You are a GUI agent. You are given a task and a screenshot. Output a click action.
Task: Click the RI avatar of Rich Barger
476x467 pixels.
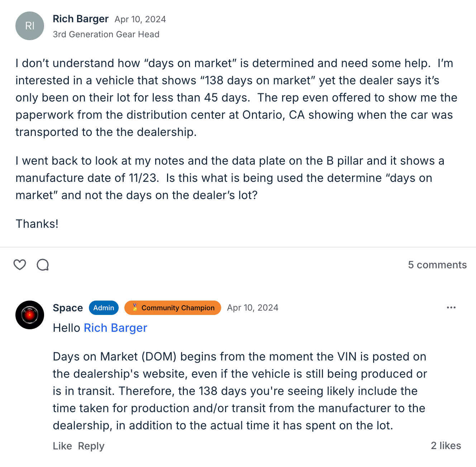(x=30, y=26)
